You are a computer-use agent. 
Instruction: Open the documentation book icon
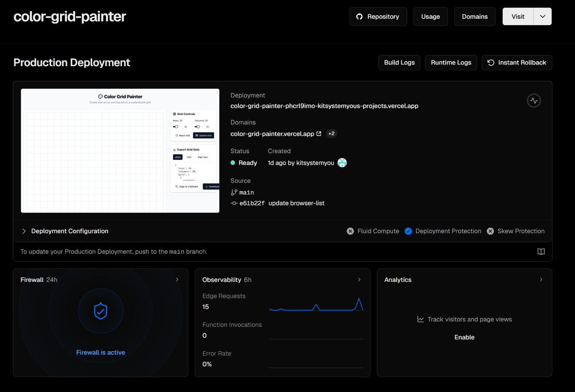(x=541, y=251)
